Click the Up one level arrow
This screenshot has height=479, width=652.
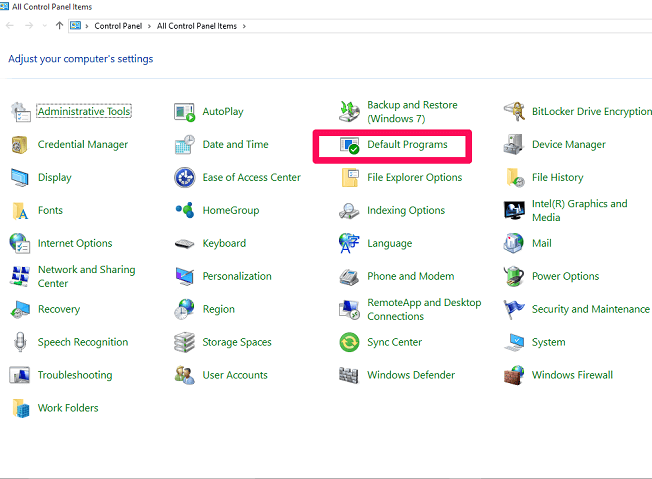[59, 26]
